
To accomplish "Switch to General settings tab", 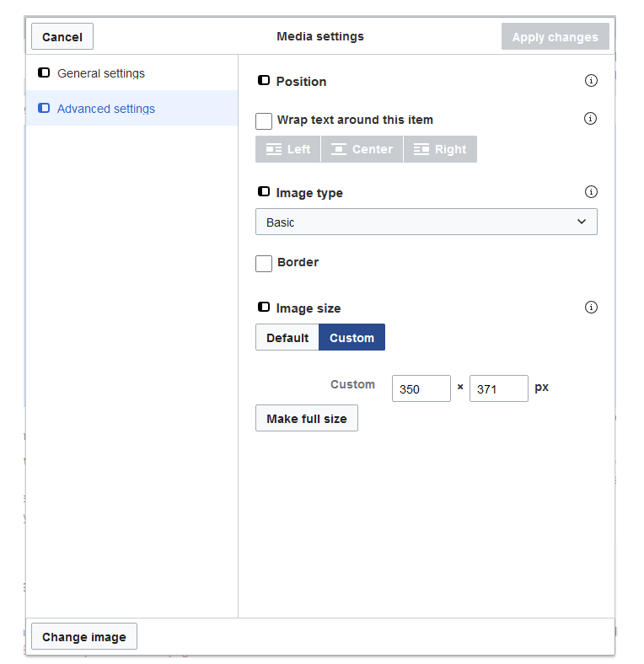I will click(x=101, y=73).
